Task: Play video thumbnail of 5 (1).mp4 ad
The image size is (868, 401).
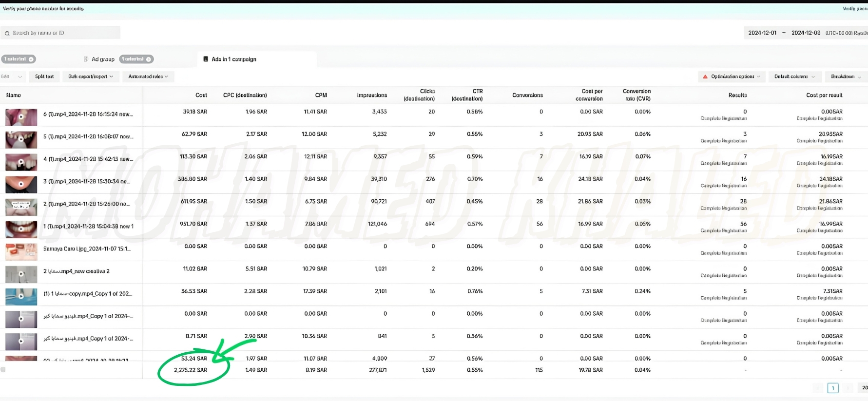Action: click(21, 139)
